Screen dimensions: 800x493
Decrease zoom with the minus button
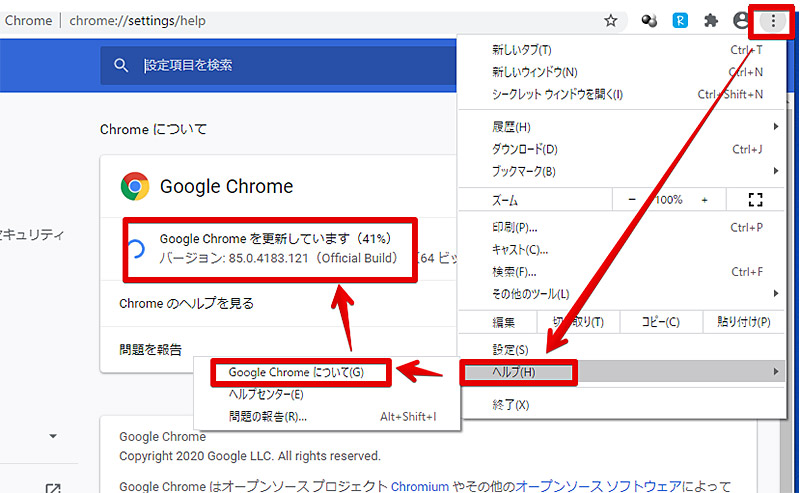pyautogui.click(x=632, y=200)
